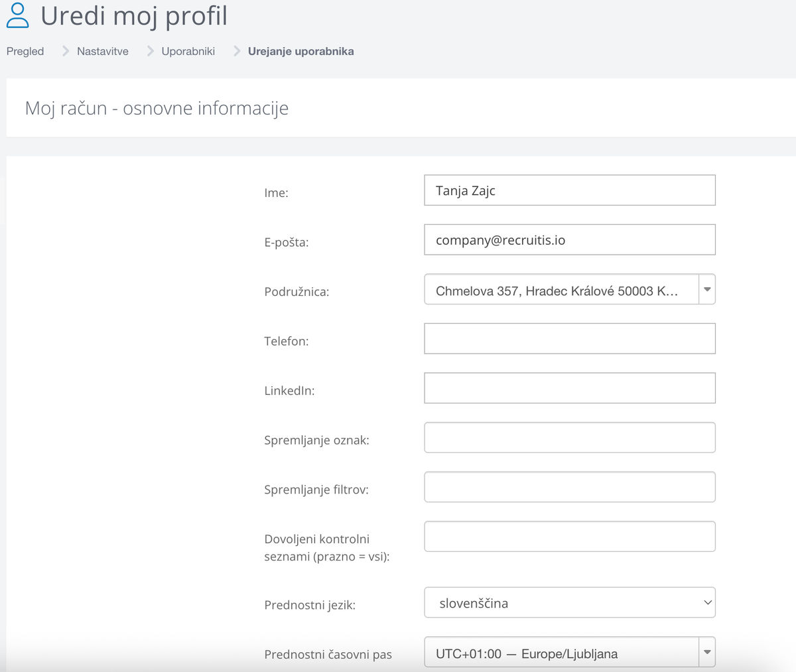Select the Urejanje uporabnika breadcrumb item

point(300,51)
